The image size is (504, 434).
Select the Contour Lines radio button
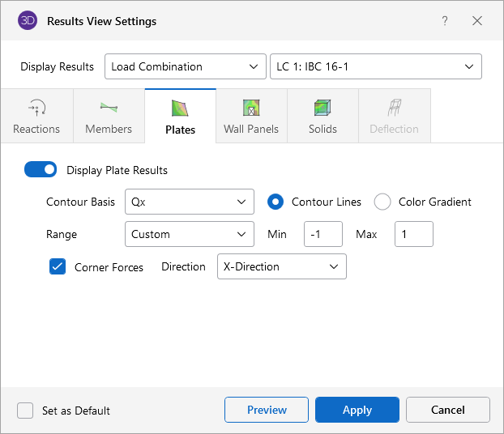click(x=275, y=202)
